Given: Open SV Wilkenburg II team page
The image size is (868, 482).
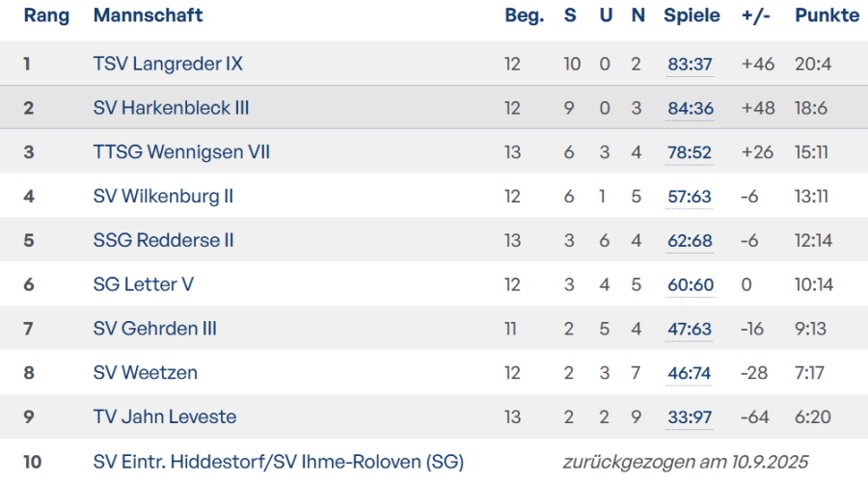Looking at the screenshot, I should point(163,197).
